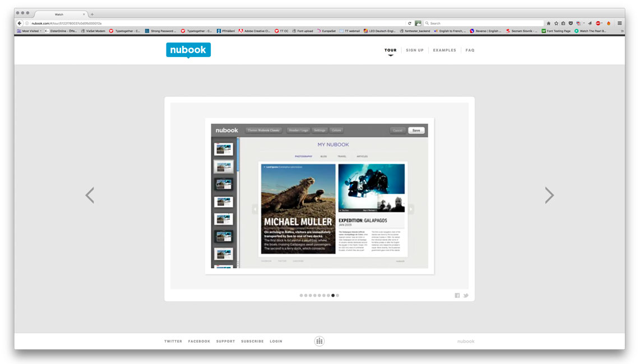
Task: Select the second tour slide dot
Action: point(305,296)
